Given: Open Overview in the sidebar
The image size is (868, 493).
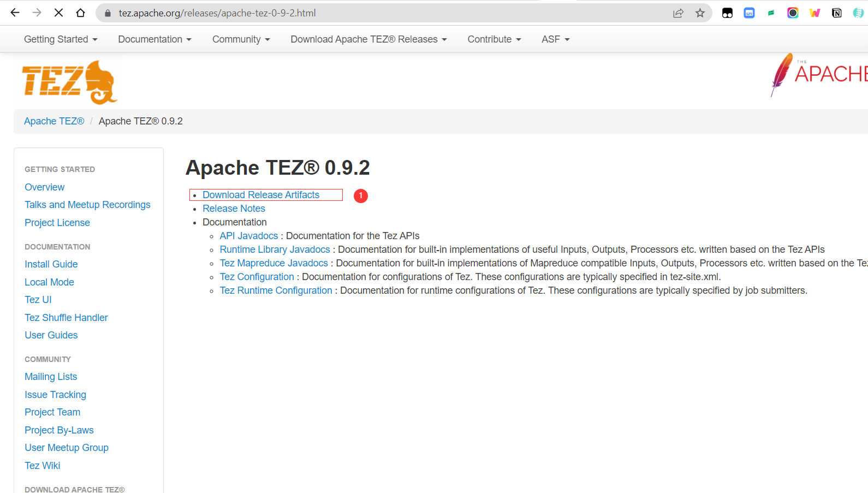Looking at the screenshot, I should point(44,187).
